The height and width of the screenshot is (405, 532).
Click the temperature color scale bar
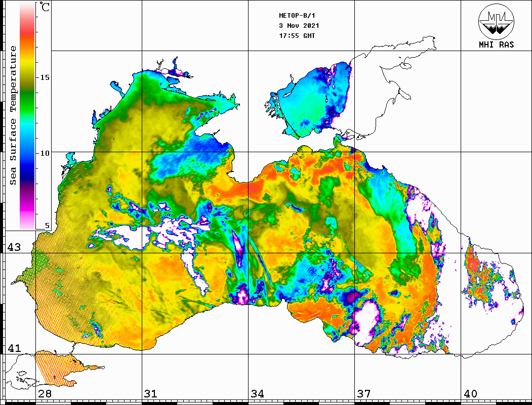click(x=27, y=116)
